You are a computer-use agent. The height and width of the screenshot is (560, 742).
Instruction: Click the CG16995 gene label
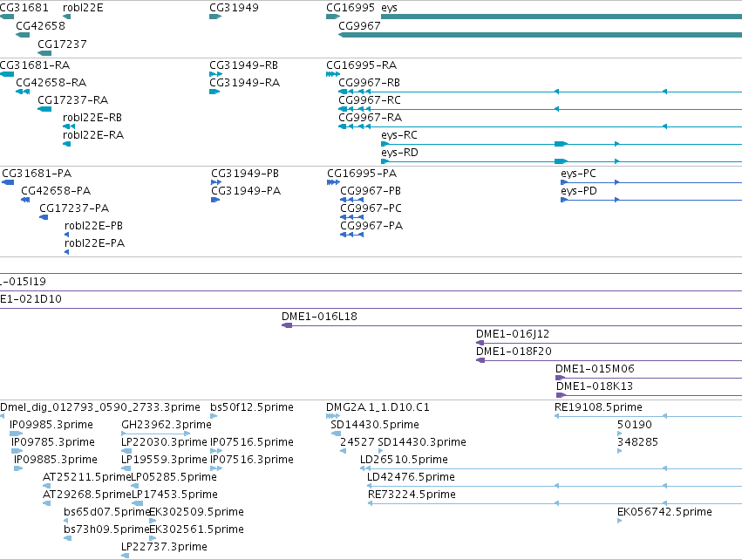pyautogui.click(x=351, y=8)
